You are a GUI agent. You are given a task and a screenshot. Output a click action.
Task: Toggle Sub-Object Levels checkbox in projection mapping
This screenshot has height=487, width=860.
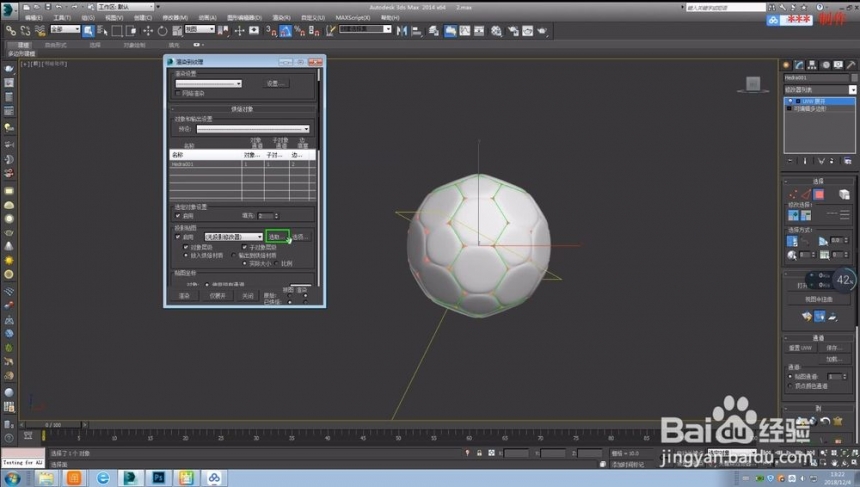[x=245, y=247]
